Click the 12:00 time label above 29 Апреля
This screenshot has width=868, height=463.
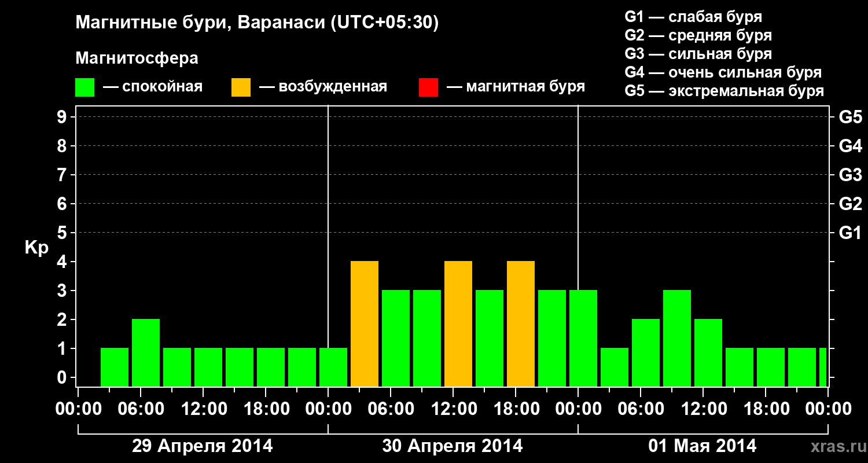coord(204,409)
